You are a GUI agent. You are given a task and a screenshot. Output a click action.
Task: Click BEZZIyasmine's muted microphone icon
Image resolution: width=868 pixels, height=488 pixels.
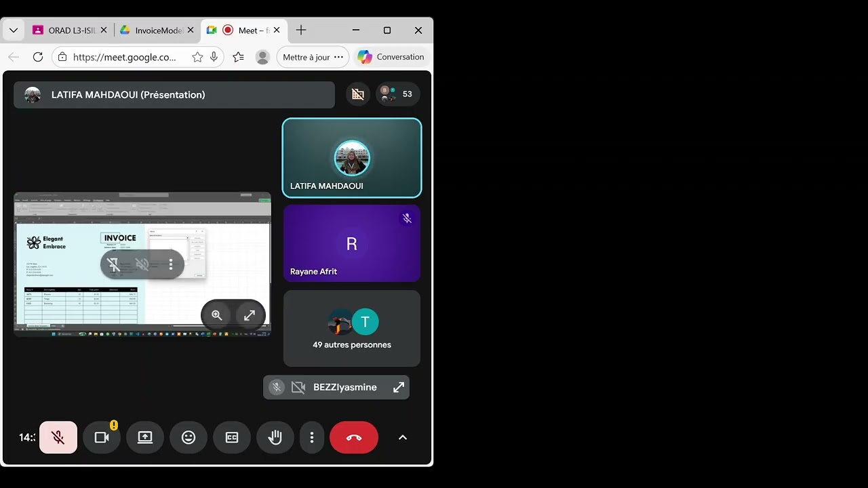[276, 388]
